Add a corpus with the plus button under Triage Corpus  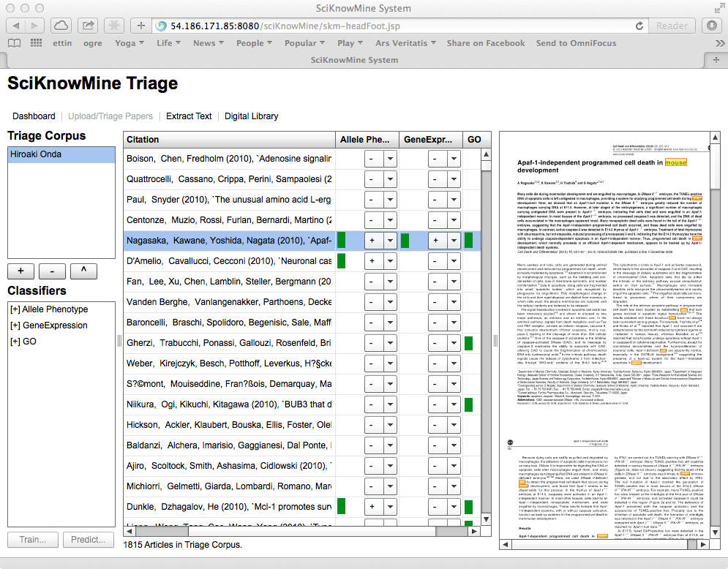click(20, 271)
